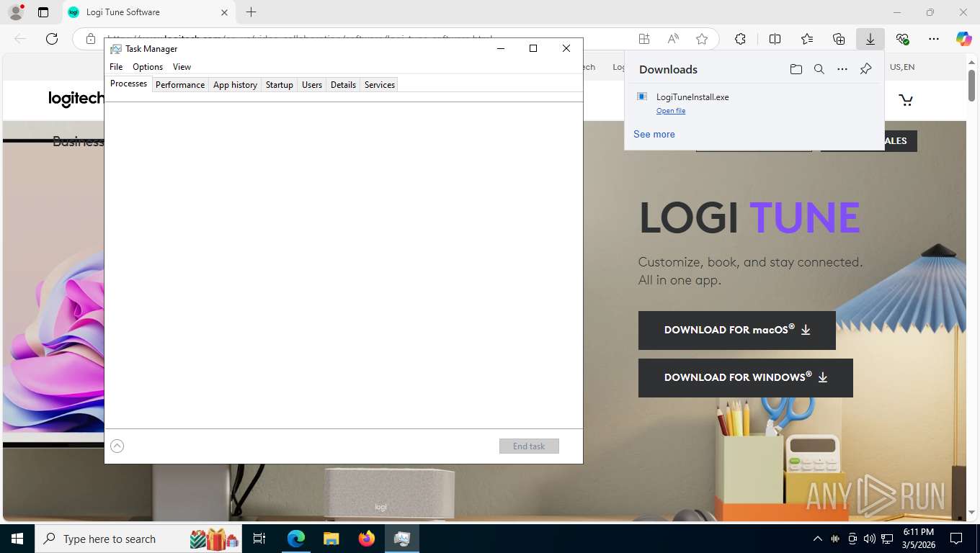980x553 pixels.
Task: Click the site lock information icon
Action: pos(90,39)
